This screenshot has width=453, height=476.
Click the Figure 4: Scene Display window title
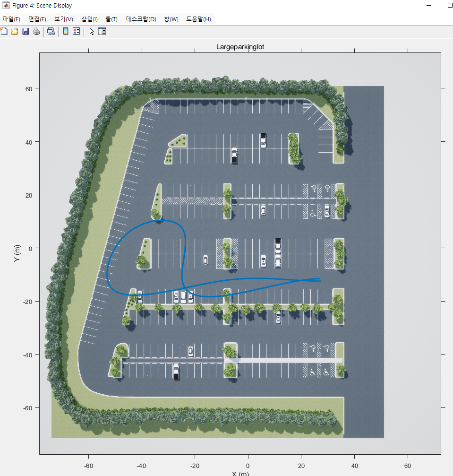[42, 6]
